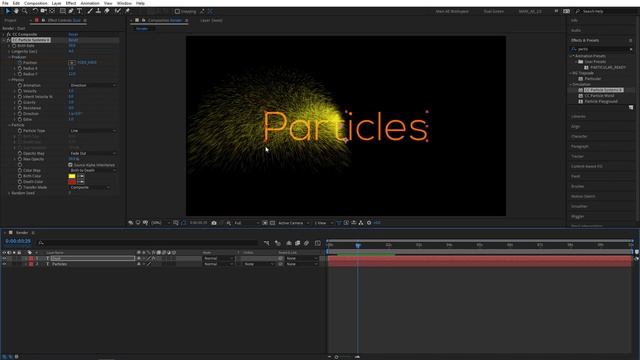This screenshot has width=640, height=360.
Task: Open the Composition menu
Action: tap(36, 3)
